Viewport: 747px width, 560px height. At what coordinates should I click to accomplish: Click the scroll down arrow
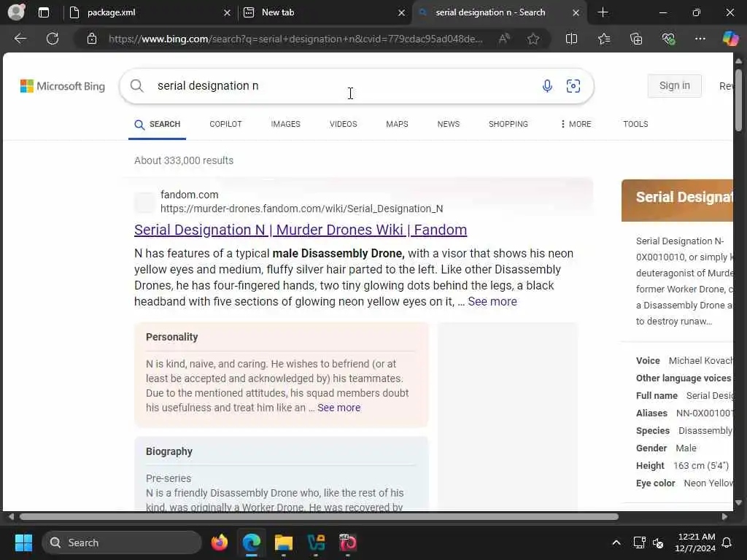click(x=738, y=502)
